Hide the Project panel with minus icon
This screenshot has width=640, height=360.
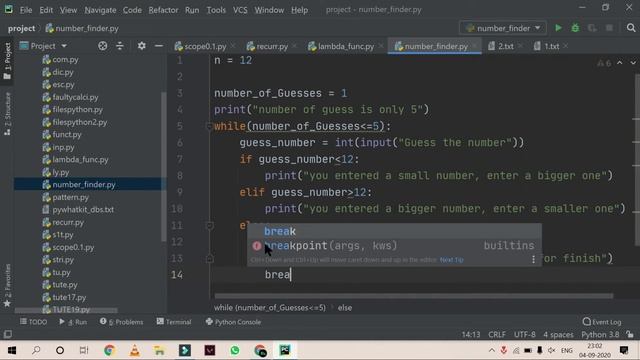(x=159, y=46)
